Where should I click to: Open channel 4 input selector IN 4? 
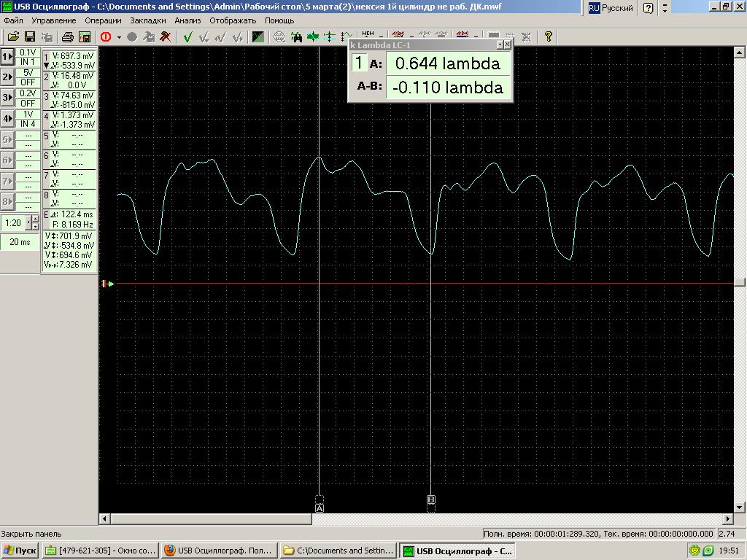tap(28, 124)
